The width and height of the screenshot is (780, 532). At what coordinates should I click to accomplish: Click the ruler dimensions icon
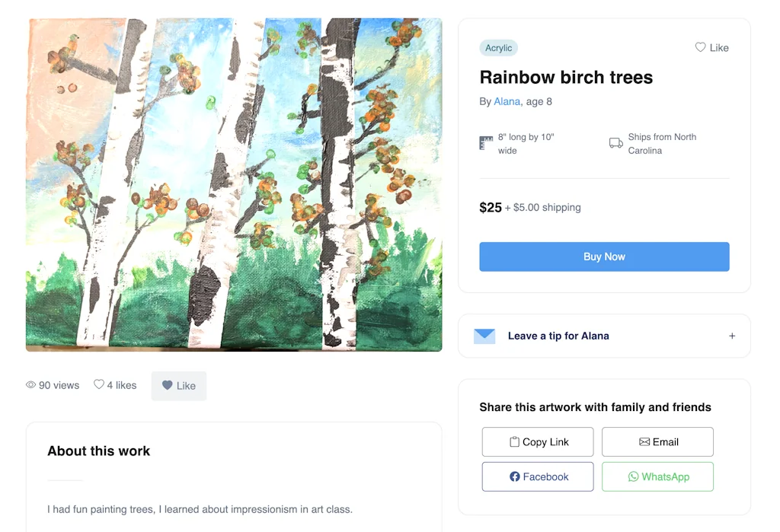click(486, 143)
